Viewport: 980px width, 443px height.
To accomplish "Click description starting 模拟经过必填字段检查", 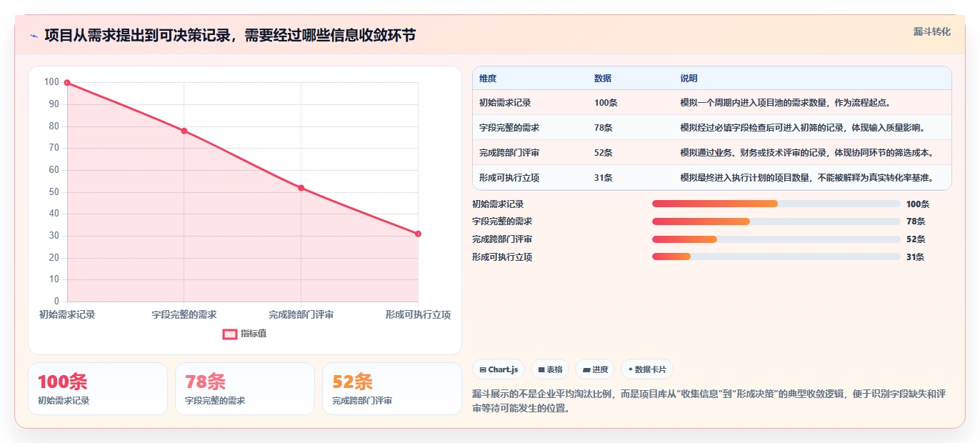I will (x=804, y=128).
